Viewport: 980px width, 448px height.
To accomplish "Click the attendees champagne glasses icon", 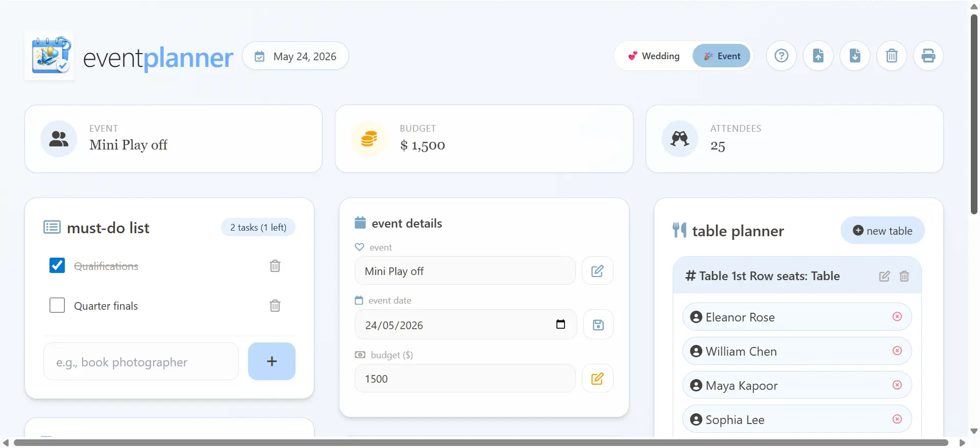I will (x=680, y=139).
